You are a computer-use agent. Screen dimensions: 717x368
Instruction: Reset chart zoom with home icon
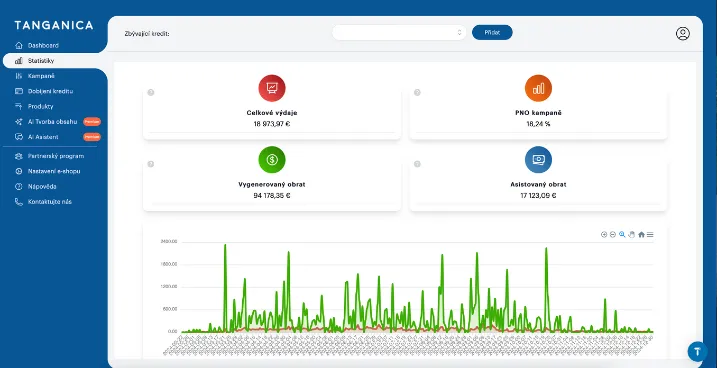641,235
